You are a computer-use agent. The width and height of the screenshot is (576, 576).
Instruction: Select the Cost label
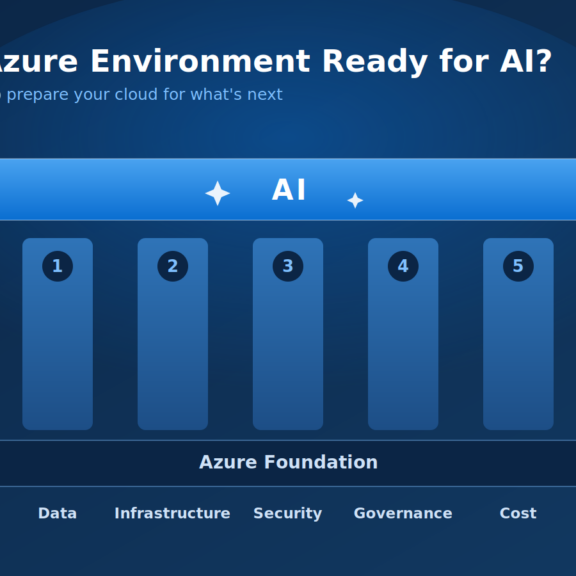tap(518, 513)
